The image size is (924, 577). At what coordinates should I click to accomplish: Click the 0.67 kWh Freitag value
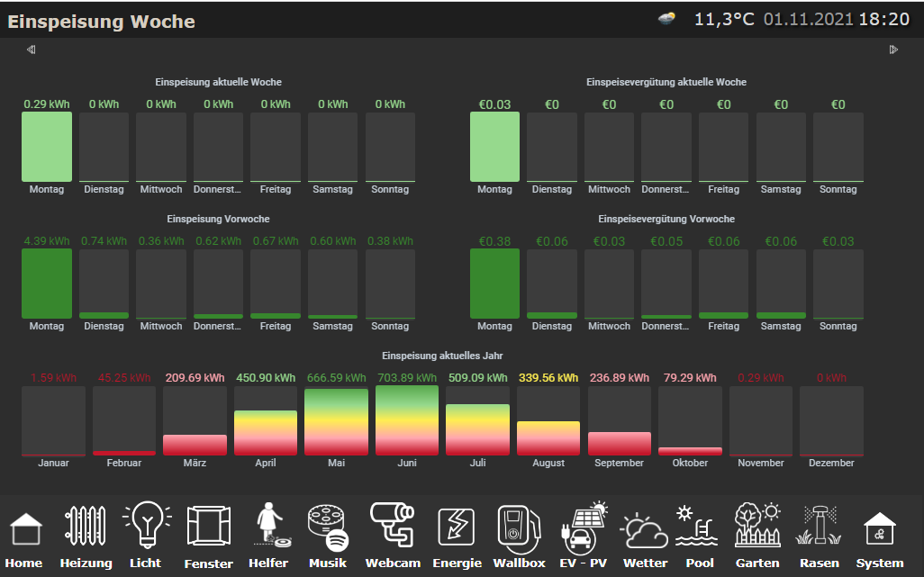click(x=276, y=241)
